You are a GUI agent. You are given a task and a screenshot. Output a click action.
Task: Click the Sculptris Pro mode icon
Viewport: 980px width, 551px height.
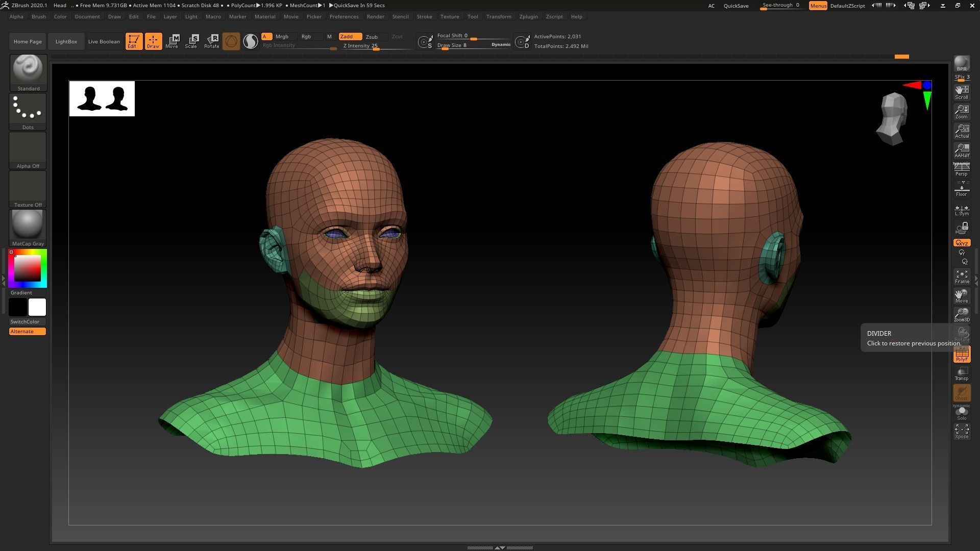pyautogui.click(x=250, y=41)
